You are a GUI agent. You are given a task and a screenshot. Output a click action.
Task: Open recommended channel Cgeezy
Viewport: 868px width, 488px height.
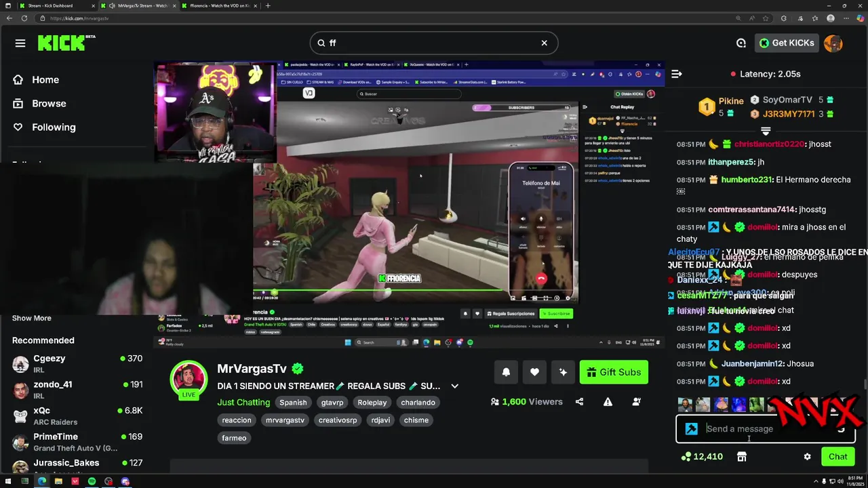point(77,363)
